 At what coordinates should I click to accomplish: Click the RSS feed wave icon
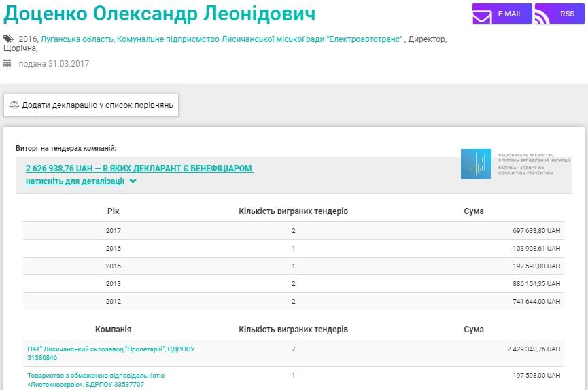[542, 16]
